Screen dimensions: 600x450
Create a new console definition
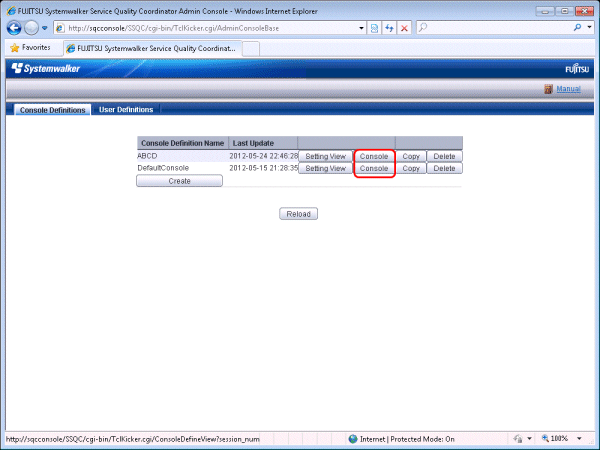(x=179, y=181)
